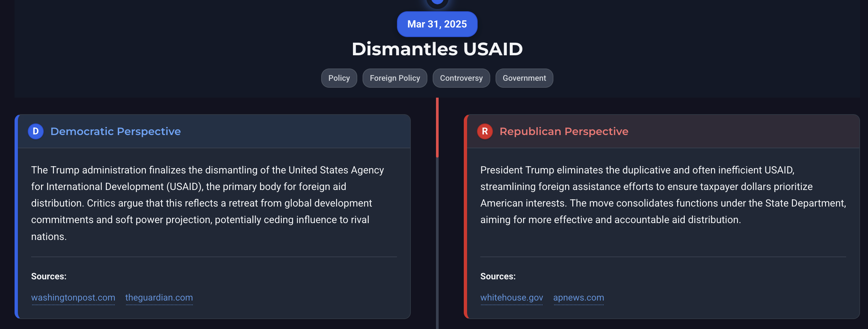
Task: Click the red R Republican badge icon
Action: pyautogui.click(x=485, y=131)
